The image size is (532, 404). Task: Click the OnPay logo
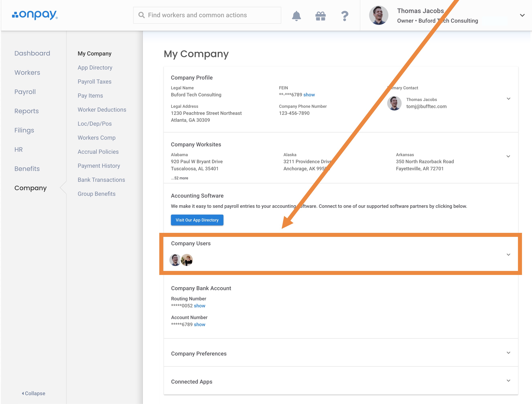coord(35,15)
